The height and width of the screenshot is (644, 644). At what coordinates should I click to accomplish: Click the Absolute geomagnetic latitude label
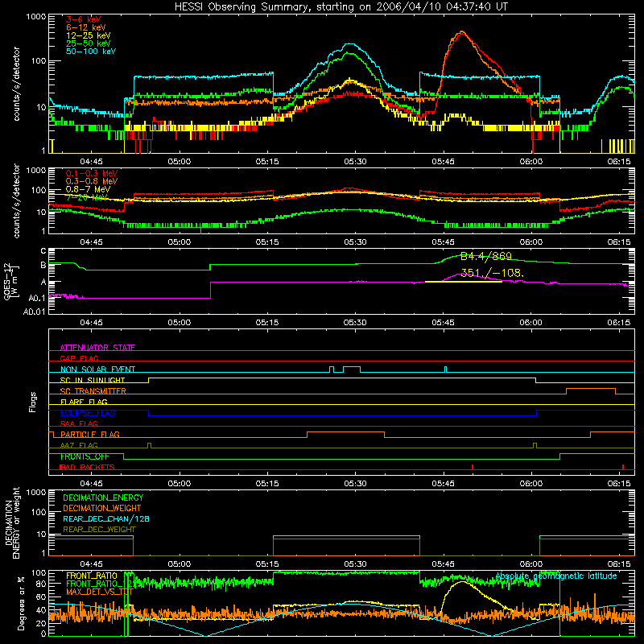556,576
